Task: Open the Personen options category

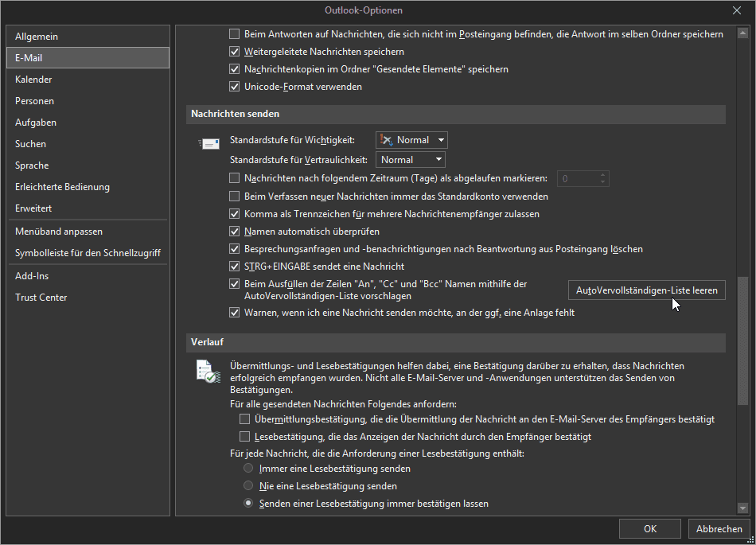Action: coord(88,101)
